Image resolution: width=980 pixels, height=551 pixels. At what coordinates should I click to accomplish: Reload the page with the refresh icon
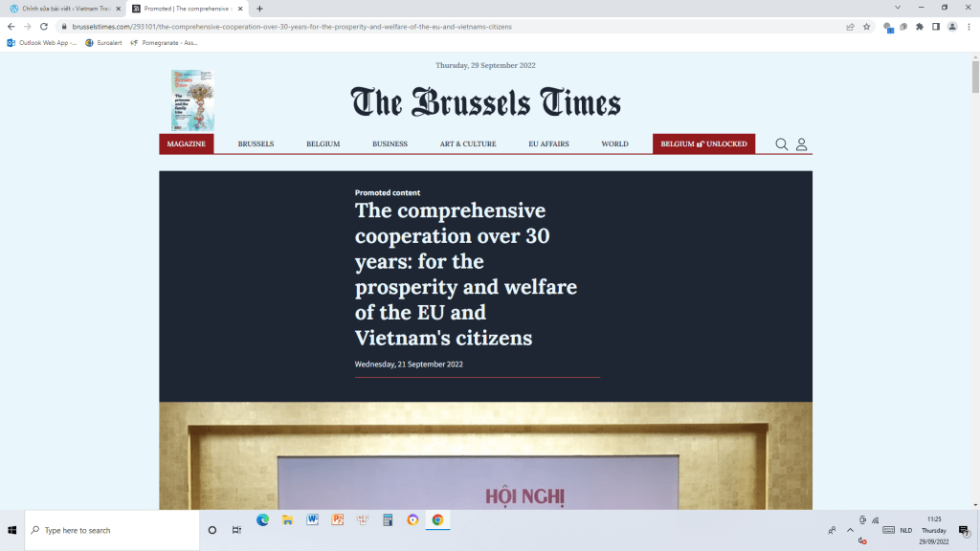[44, 27]
